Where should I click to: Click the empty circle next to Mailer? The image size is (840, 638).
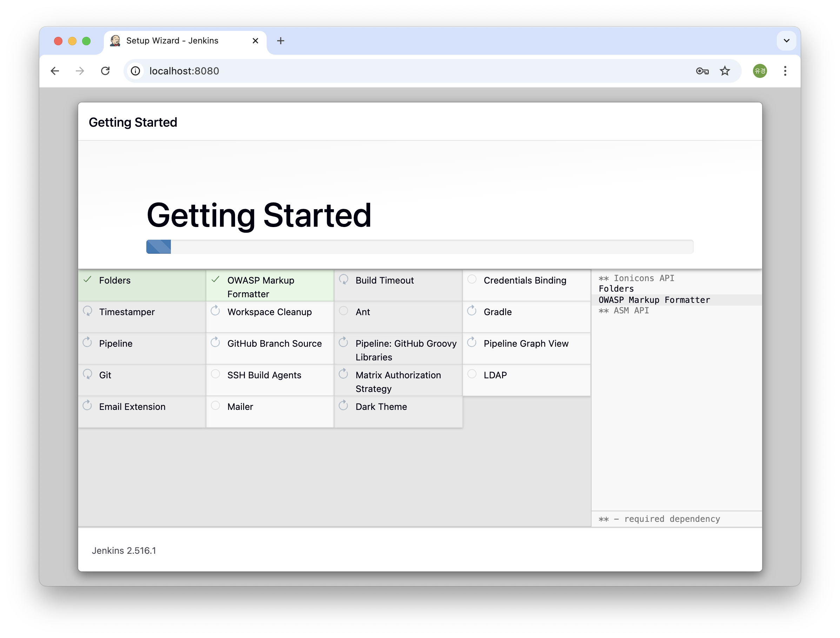click(x=215, y=406)
